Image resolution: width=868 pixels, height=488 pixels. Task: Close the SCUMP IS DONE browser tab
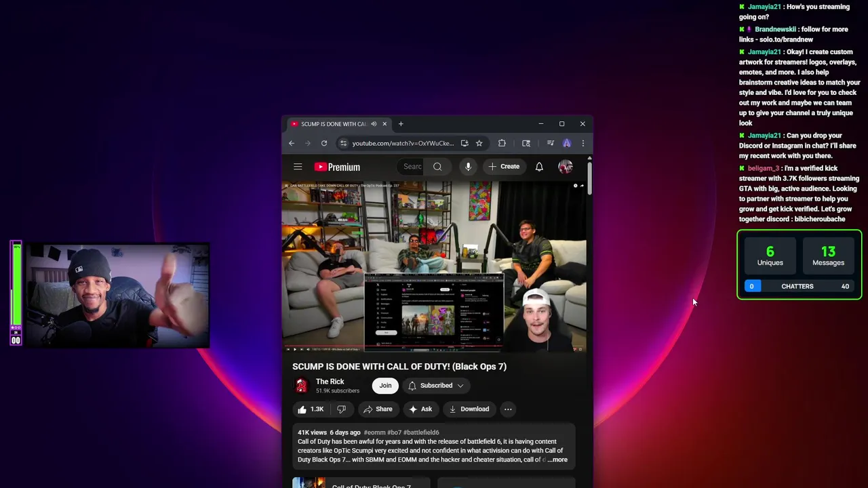(x=384, y=124)
